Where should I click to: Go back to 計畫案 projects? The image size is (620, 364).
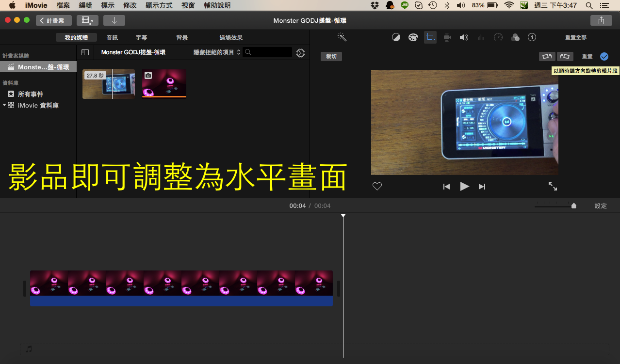point(54,20)
